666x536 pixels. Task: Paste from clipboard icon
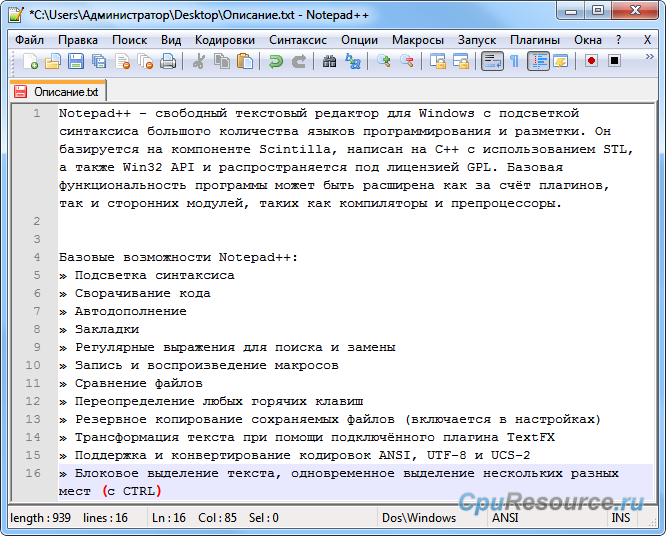tap(245, 62)
